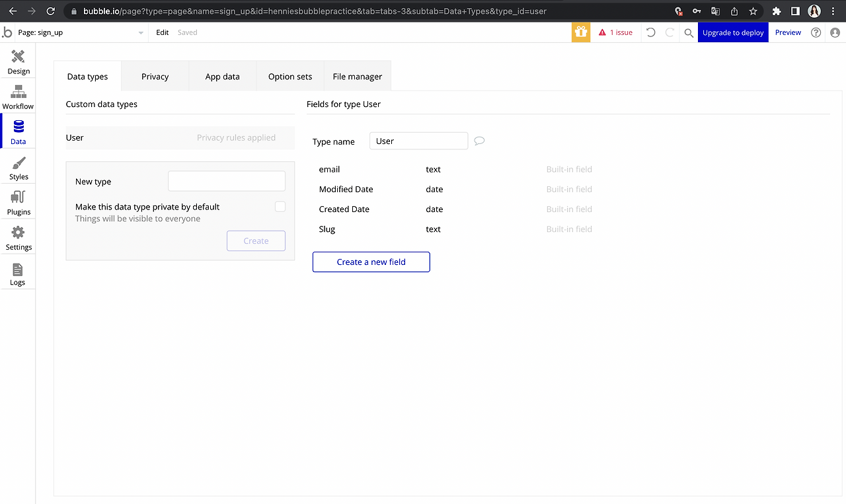Click the 'text' type of Slug field
The height and width of the screenshot is (504, 846).
click(x=434, y=229)
